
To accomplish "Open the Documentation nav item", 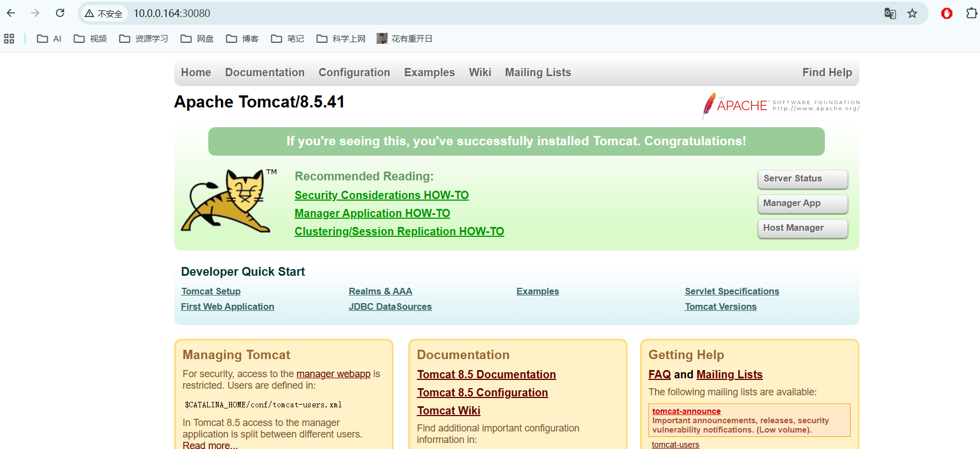I will (x=265, y=72).
